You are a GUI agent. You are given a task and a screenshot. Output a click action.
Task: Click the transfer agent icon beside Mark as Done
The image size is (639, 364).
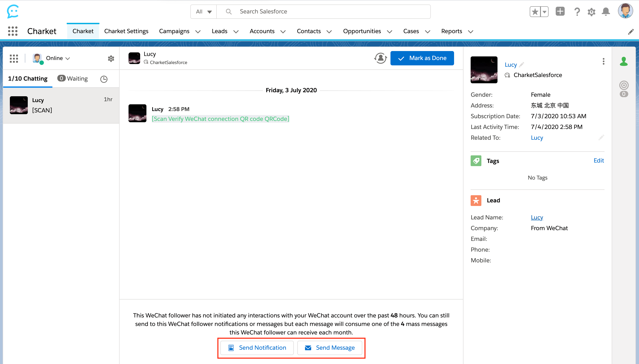pos(380,58)
